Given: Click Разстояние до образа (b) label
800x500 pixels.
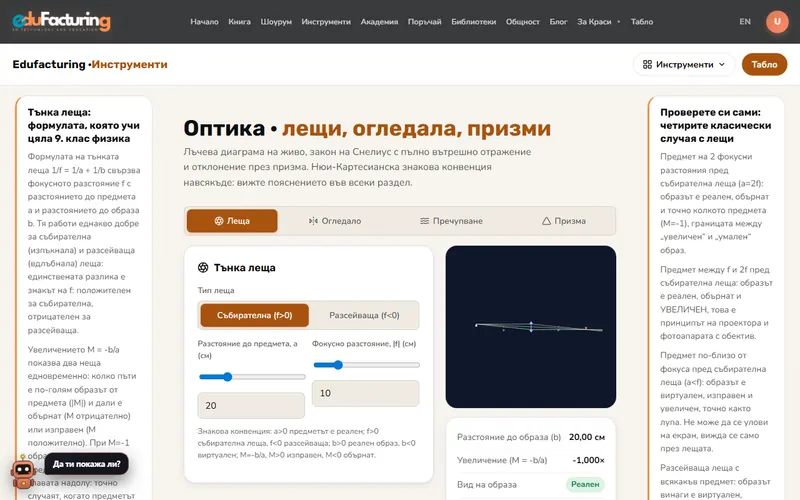Looking at the screenshot, I should pos(509,437).
